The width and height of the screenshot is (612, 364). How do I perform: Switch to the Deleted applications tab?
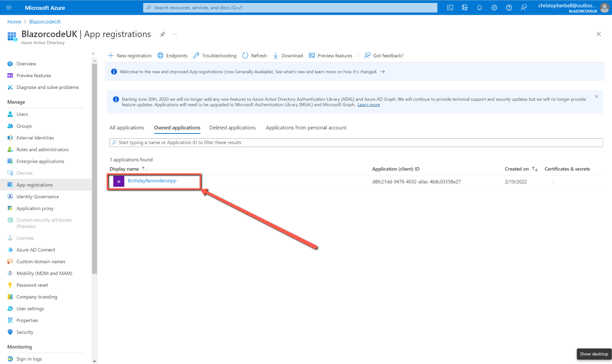coord(232,128)
